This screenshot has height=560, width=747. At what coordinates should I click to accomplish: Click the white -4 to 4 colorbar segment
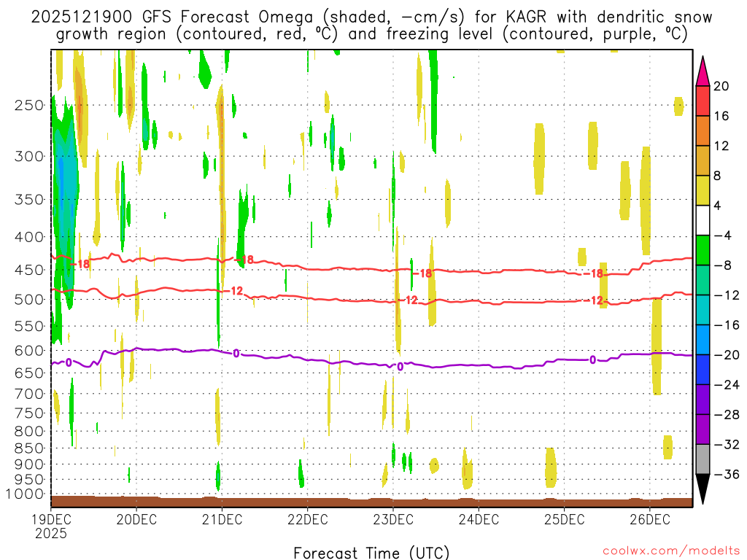click(x=703, y=220)
